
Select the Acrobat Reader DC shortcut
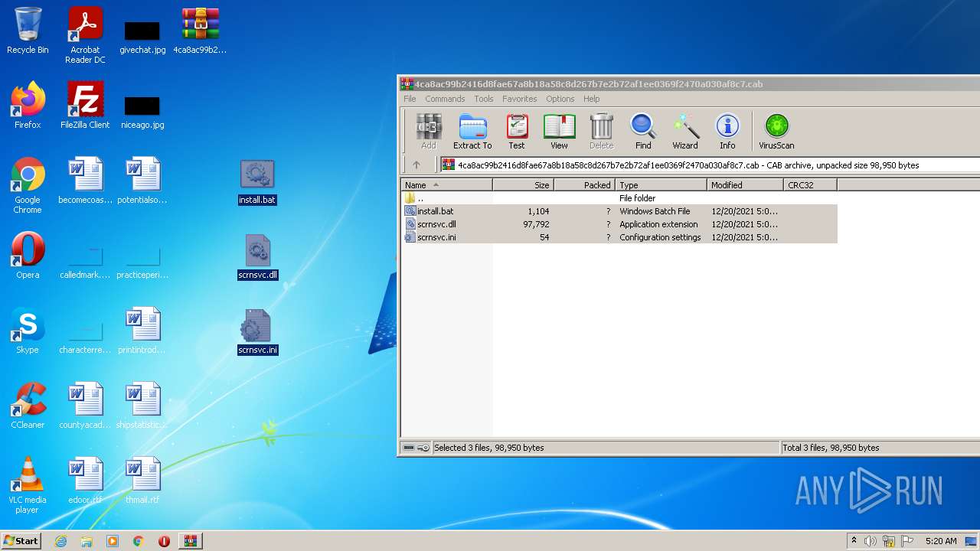click(x=85, y=35)
